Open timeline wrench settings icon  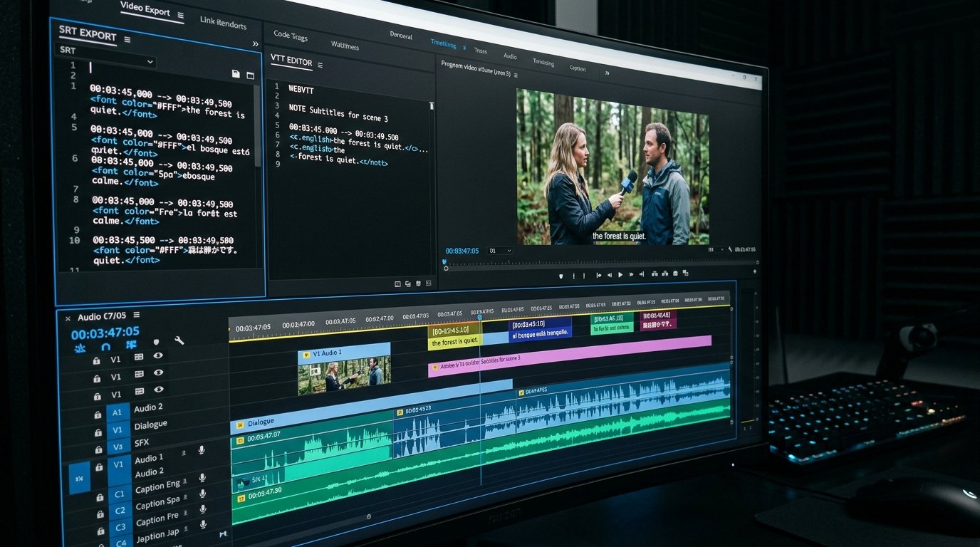179,340
